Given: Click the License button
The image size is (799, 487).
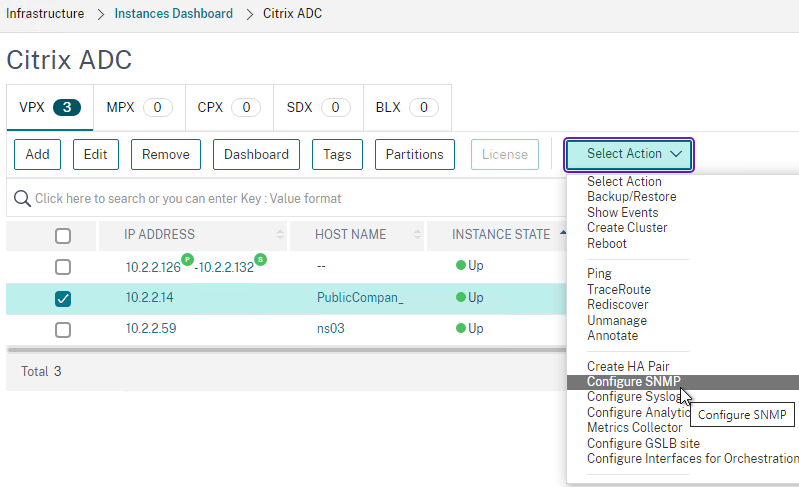Looking at the screenshot, I should pos(504,154).
